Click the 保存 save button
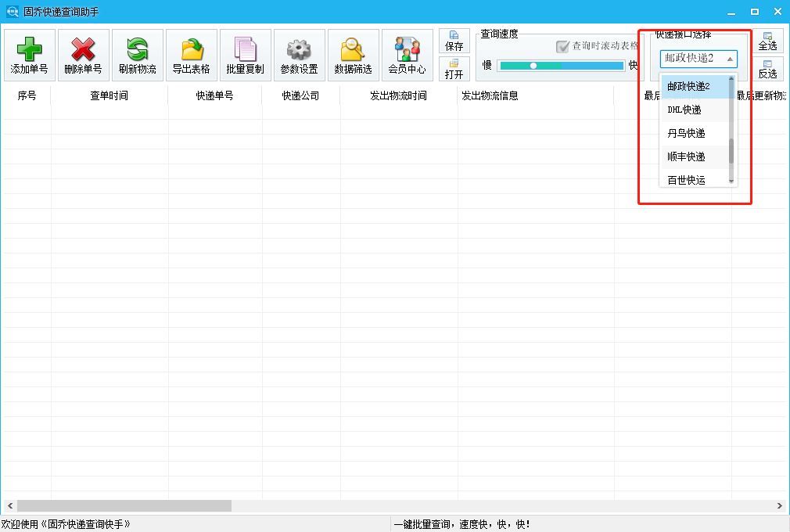Screen dimensions: 790x532 [x=454, y=41]
